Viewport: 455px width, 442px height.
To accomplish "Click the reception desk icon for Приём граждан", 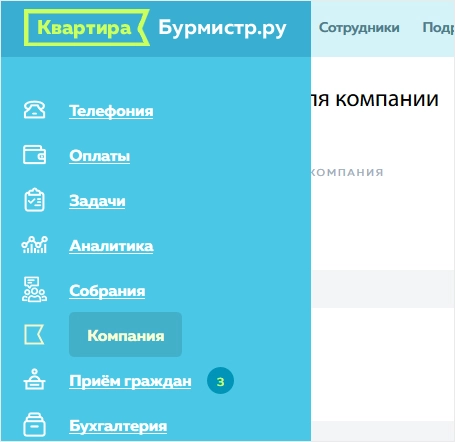I will click(x=34, y=379).
